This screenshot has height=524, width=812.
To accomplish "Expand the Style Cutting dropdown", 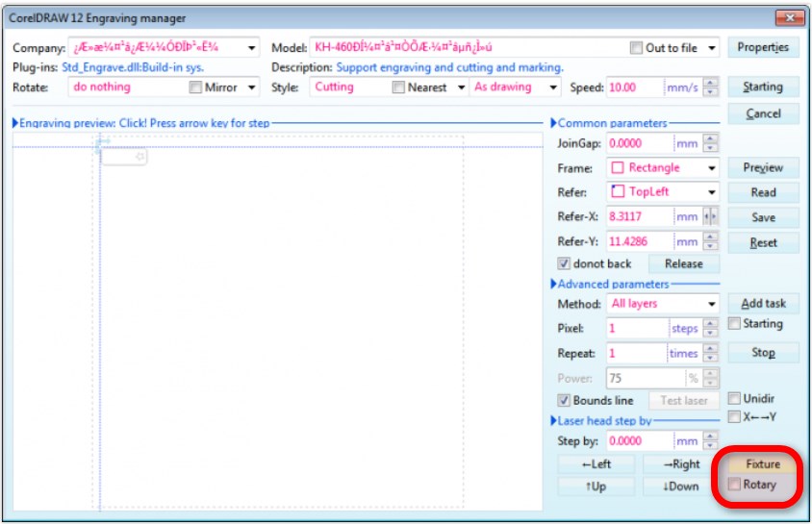I will [x=379, y=87].
